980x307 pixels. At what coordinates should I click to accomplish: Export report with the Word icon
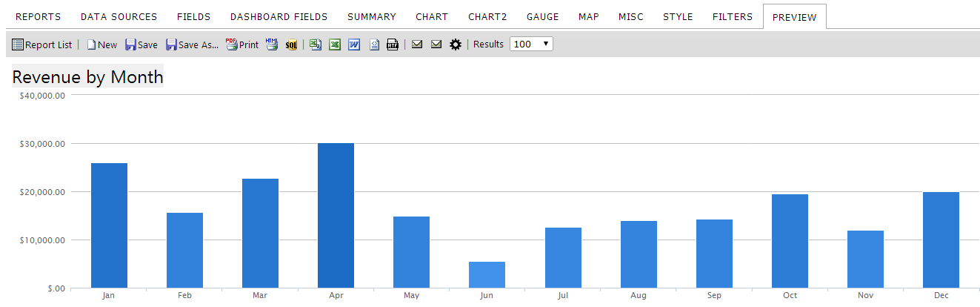354,44
